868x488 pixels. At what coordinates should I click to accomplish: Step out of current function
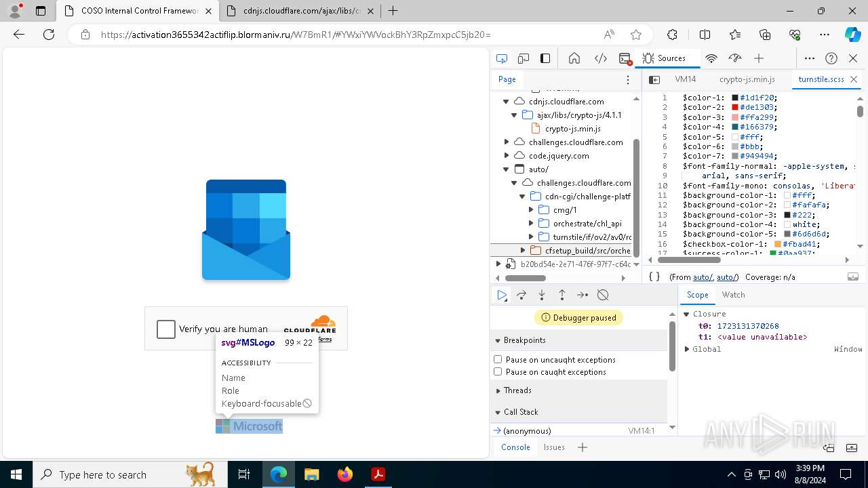click(x=562, y=295)
